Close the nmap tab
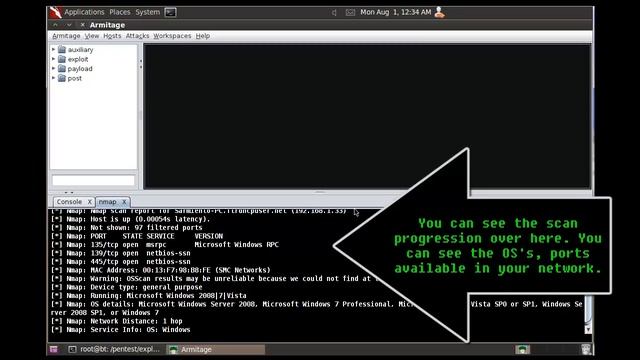Image resolution: width=640 pixels, height=360 pixels. click(124, 202)
